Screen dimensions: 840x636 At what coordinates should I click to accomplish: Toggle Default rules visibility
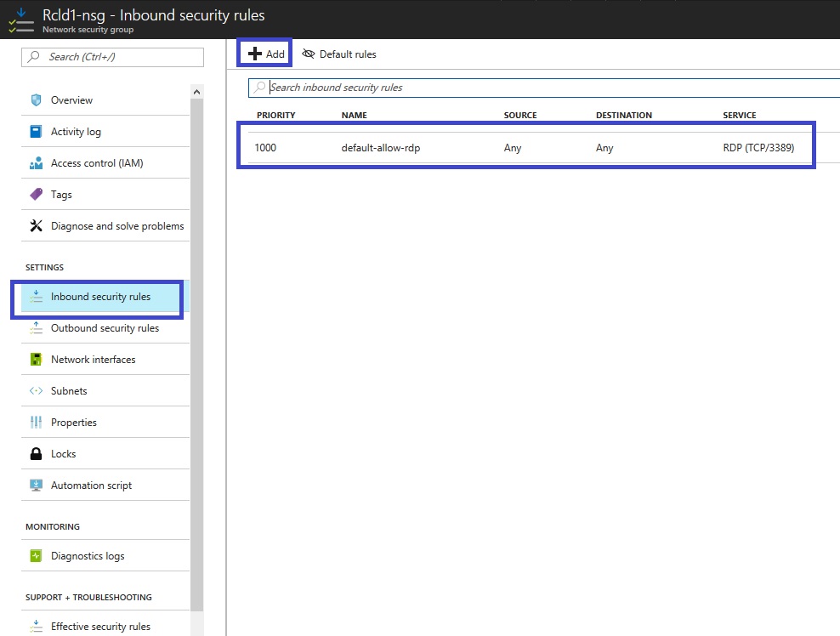(x=339, y=54)
